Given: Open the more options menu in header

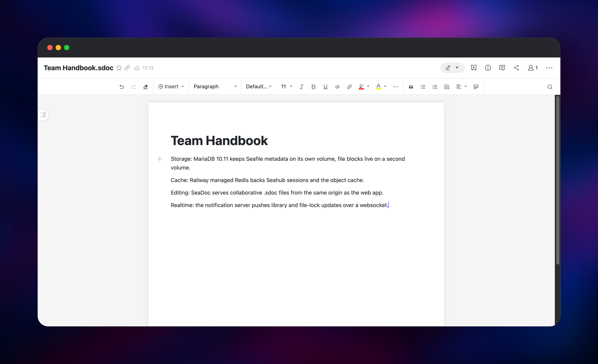Looking at the screenshot, I should tap(549, 68).
